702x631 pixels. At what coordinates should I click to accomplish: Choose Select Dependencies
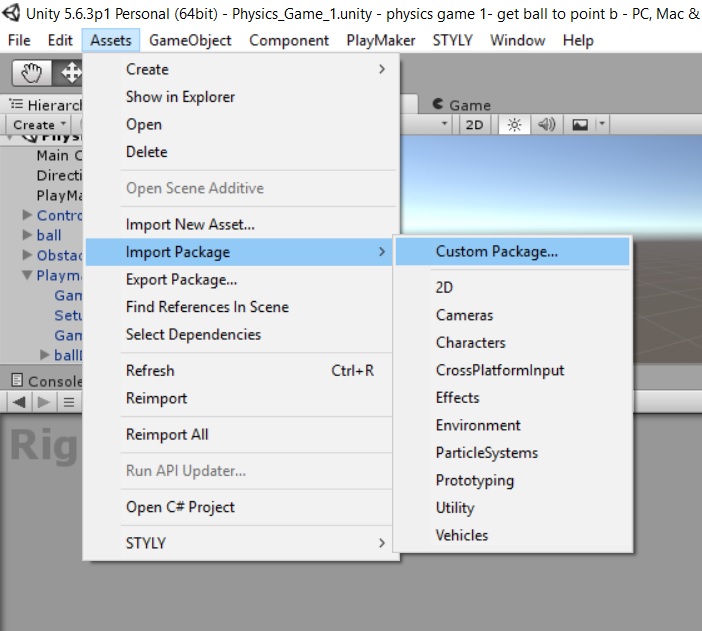pos(241,335)
